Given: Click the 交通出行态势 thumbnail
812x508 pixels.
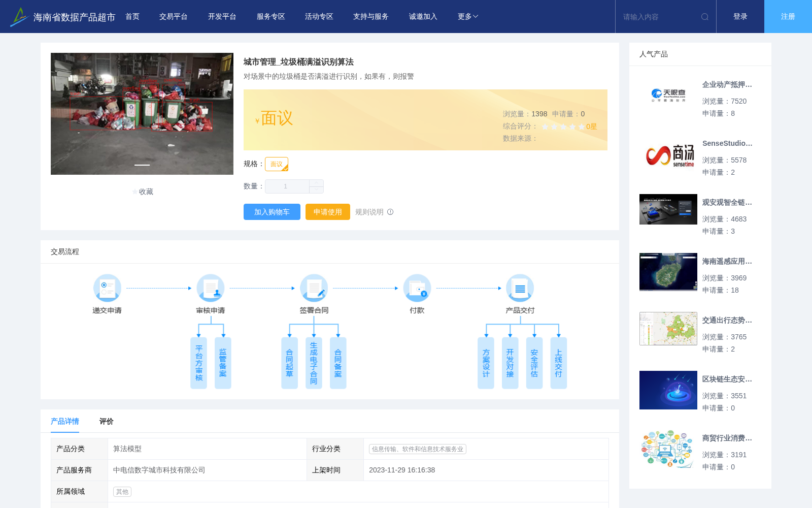Looking at the screenshot, I should coord(668,329).
